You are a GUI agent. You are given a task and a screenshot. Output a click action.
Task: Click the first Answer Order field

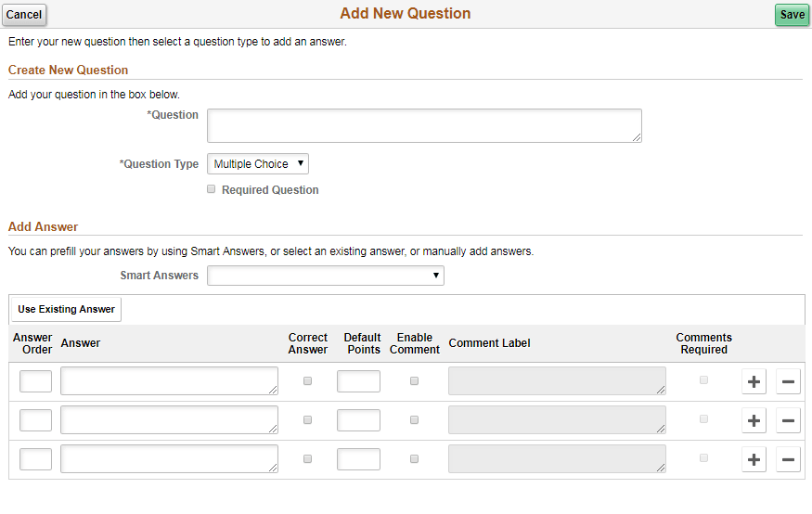pyautogui.click(x=36, y=381)
